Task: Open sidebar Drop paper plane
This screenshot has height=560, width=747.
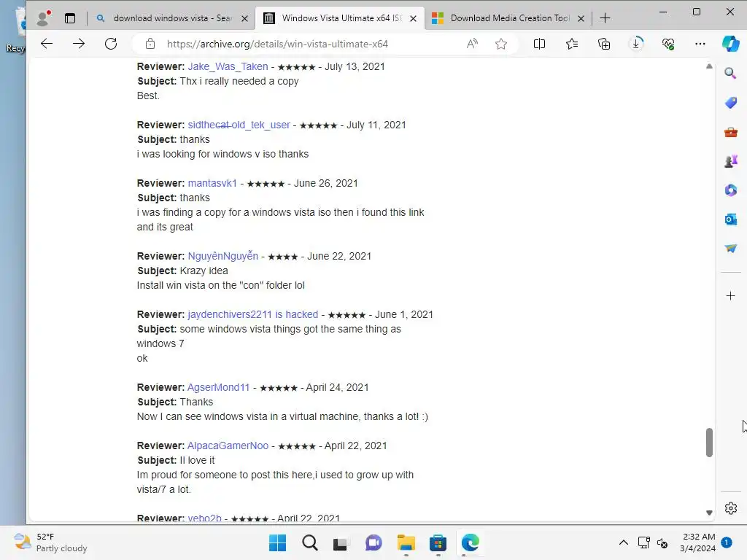Action: point(730,248)
